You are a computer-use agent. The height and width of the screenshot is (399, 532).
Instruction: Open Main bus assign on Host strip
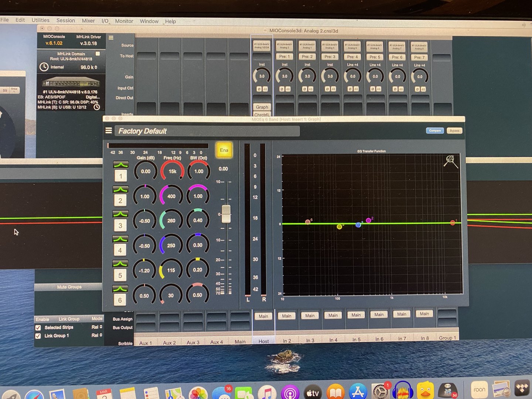263,316
